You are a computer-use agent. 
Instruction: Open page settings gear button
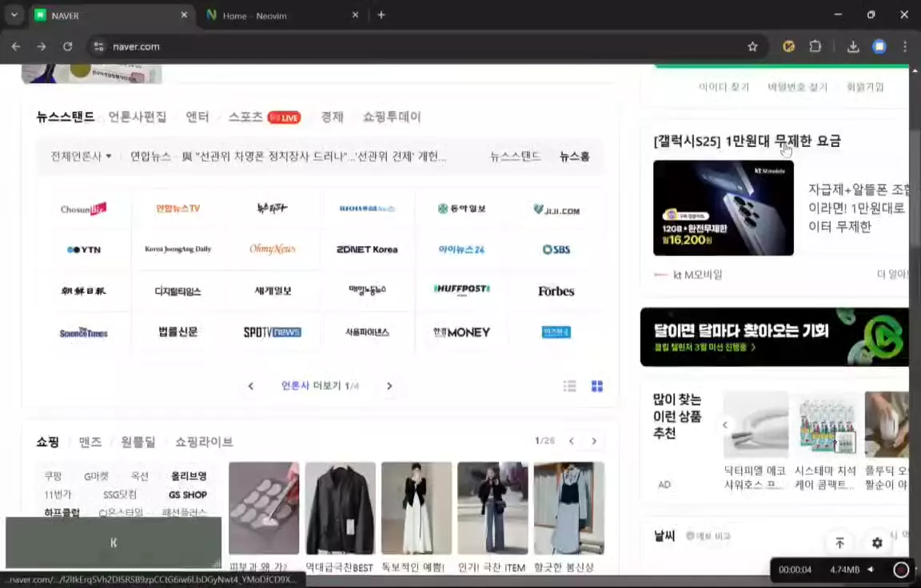point(877,542)
